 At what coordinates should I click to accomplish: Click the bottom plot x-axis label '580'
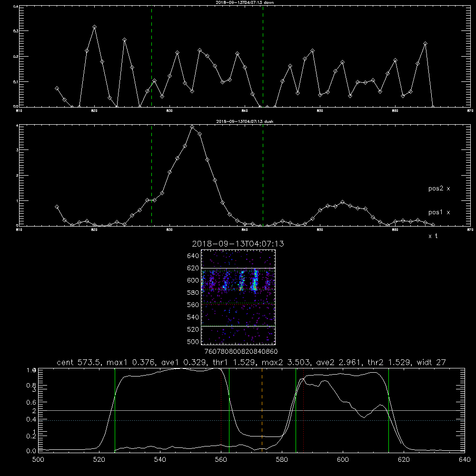(x=282, y=460)
